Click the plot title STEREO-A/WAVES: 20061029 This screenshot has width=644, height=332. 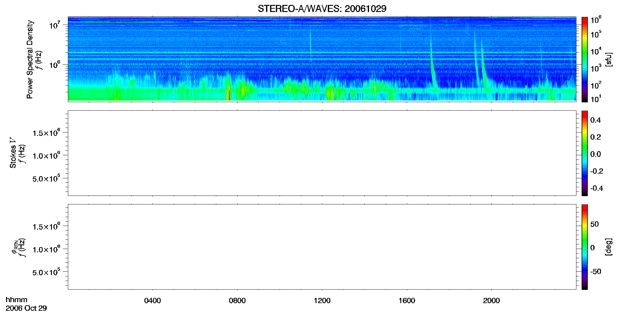[322, 9]
